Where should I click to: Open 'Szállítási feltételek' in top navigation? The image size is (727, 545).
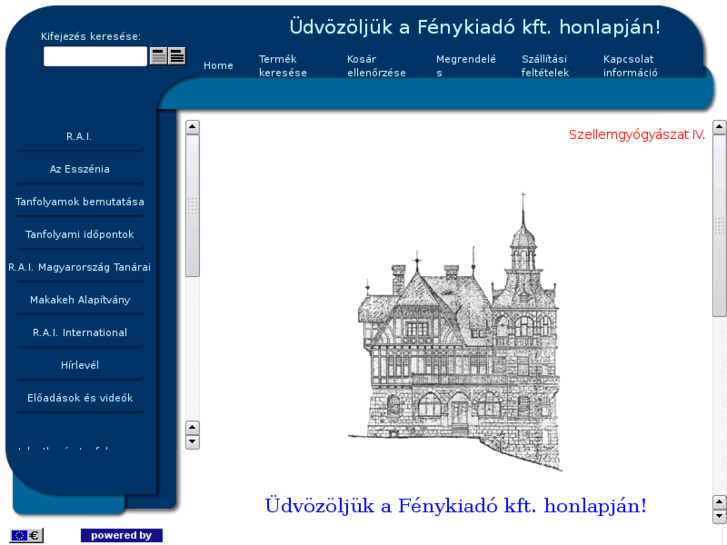coord(545,66)
